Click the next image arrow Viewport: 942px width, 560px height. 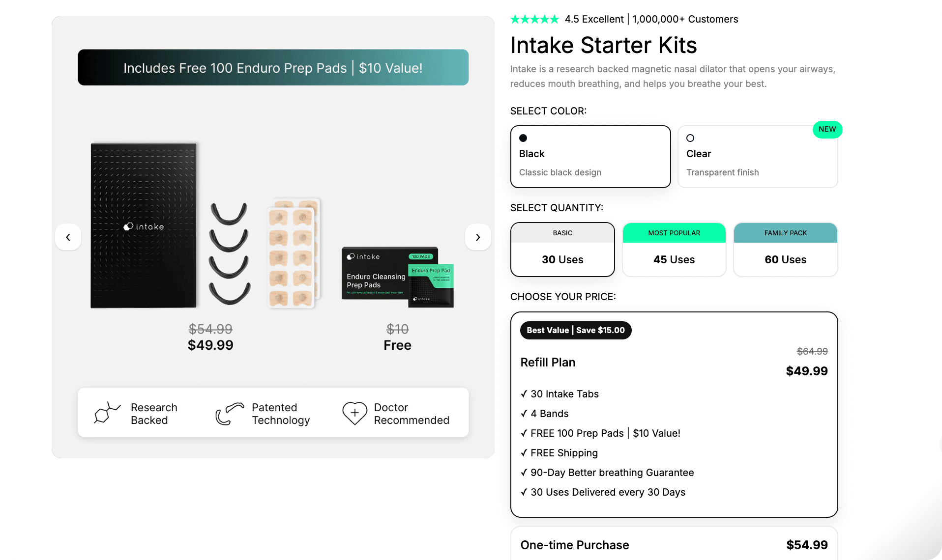(478, 237)
